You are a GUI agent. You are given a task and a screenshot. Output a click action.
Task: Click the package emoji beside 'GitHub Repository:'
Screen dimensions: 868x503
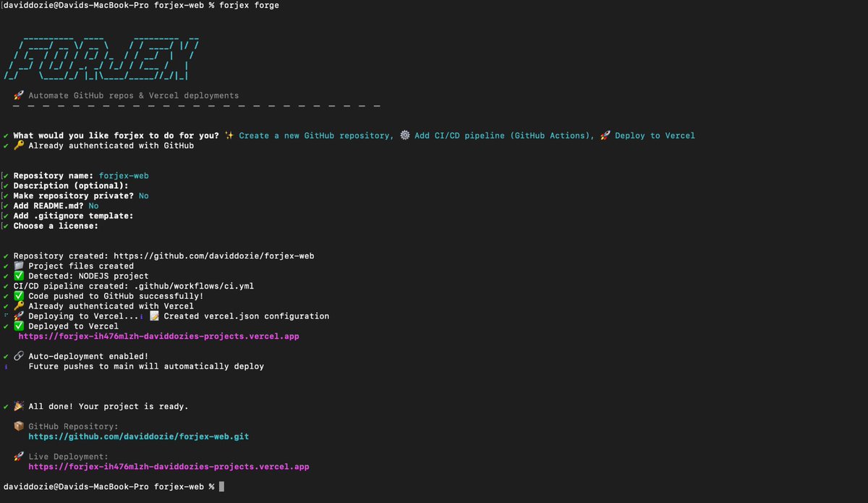click(18, 426)
